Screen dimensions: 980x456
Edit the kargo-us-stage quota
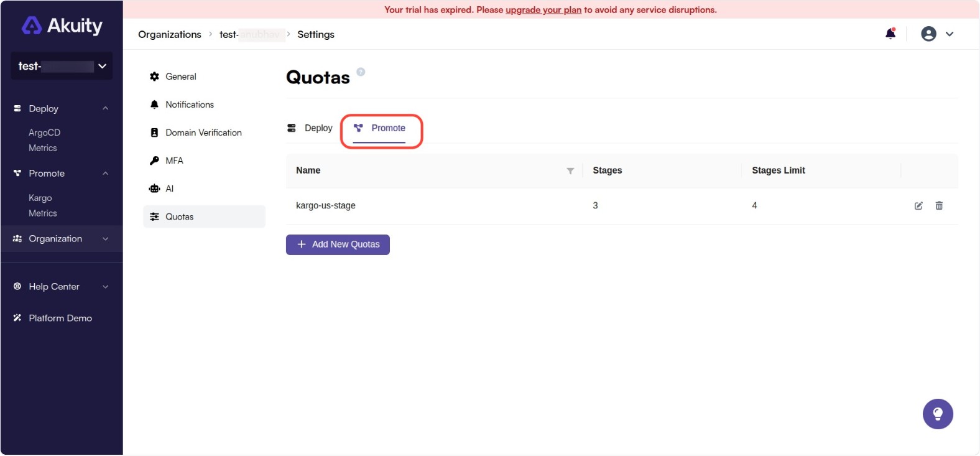(x=918, y=206)
